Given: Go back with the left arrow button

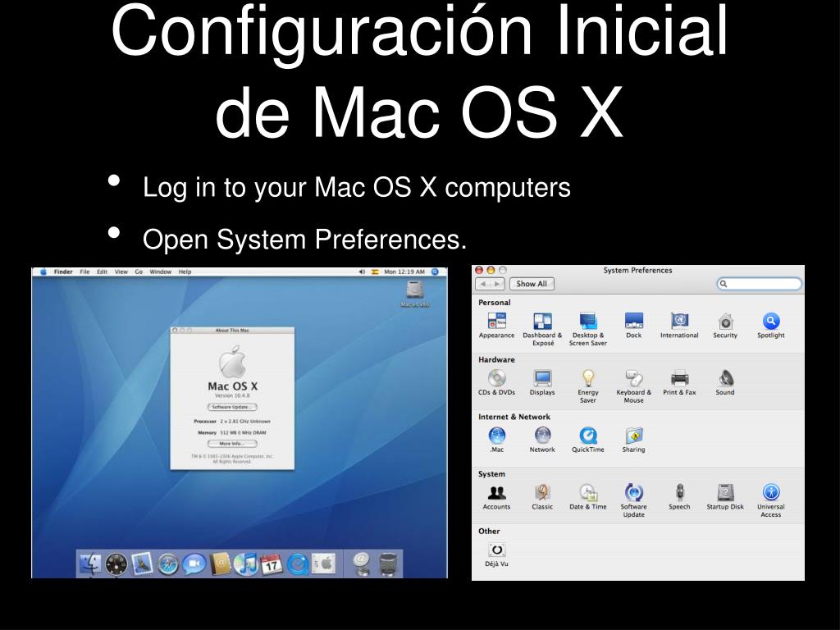Looking at the screenshot, I should click(x=483, y=284).
